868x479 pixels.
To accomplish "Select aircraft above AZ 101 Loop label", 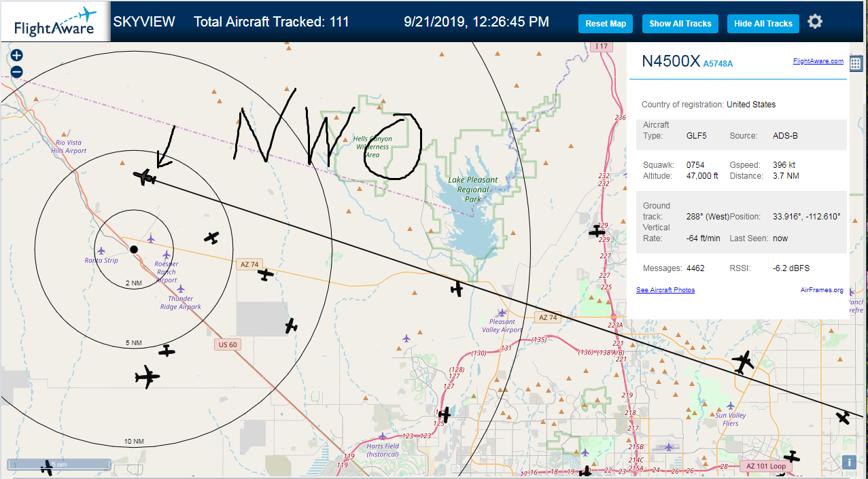I will click(791, 457).
